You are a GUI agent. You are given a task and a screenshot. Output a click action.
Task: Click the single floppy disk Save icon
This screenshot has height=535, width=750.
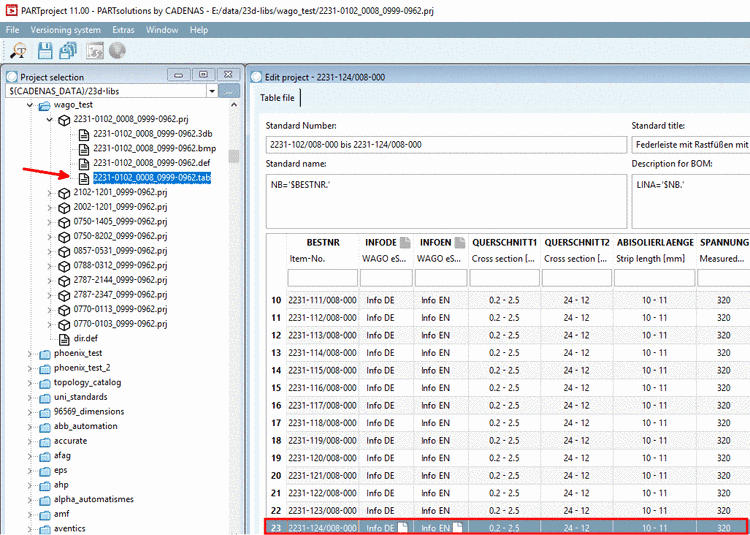[x=45, y=50]
